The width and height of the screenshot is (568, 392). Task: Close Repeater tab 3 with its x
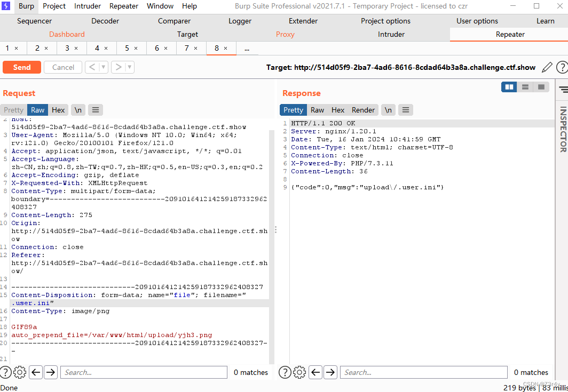point(76,48)
